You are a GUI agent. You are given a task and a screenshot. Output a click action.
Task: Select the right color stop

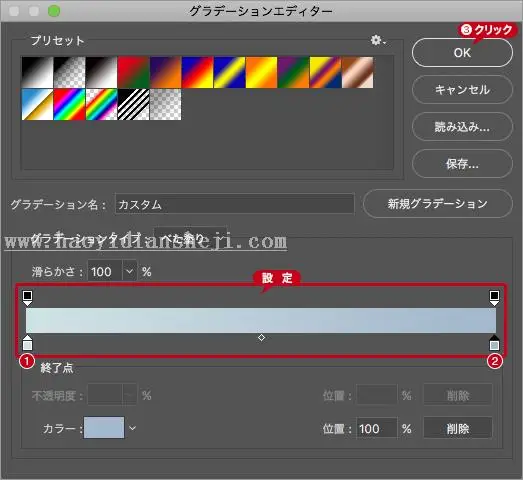point(494,342)
